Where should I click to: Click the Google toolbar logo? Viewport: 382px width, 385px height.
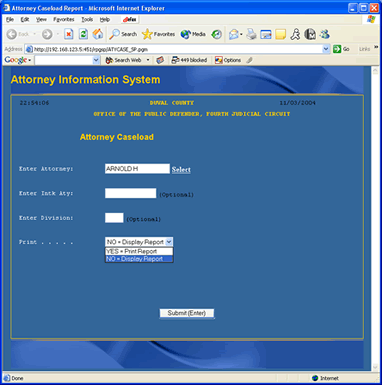tap(15, 60)
